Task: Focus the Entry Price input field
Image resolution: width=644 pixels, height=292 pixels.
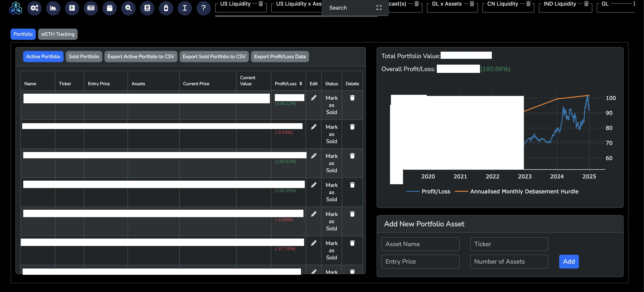Action: click(x=420, y=262)
